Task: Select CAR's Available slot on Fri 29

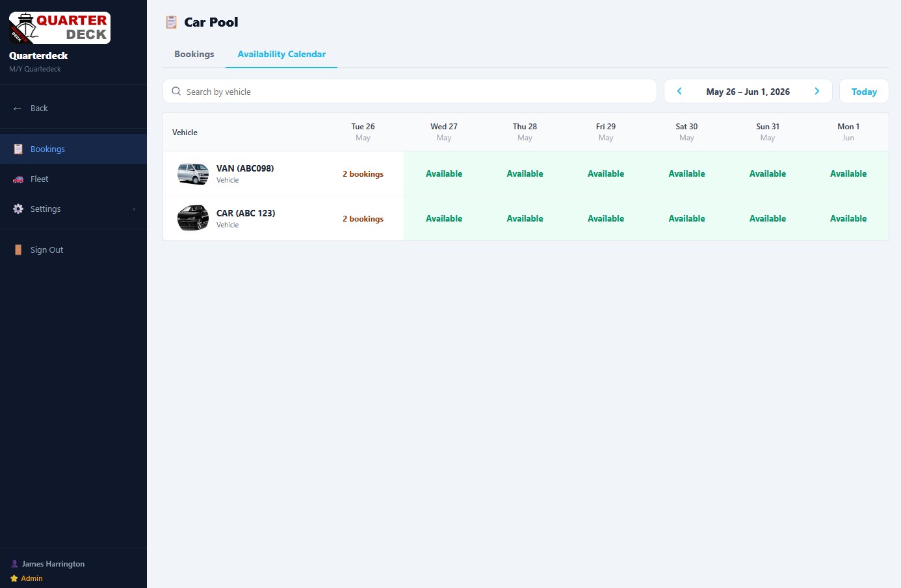Action: pyautogui.click(x=606, y=219)
